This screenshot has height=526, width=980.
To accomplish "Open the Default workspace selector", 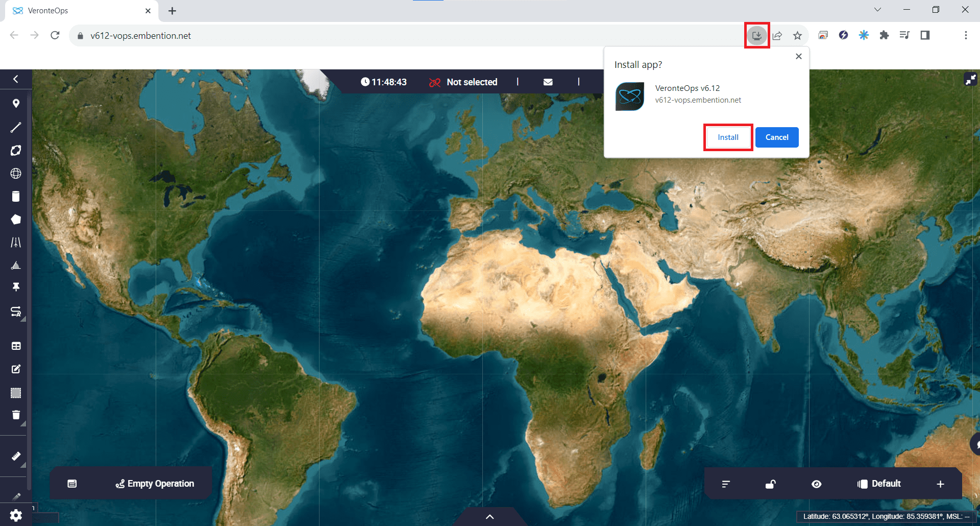I will point(879,484).
